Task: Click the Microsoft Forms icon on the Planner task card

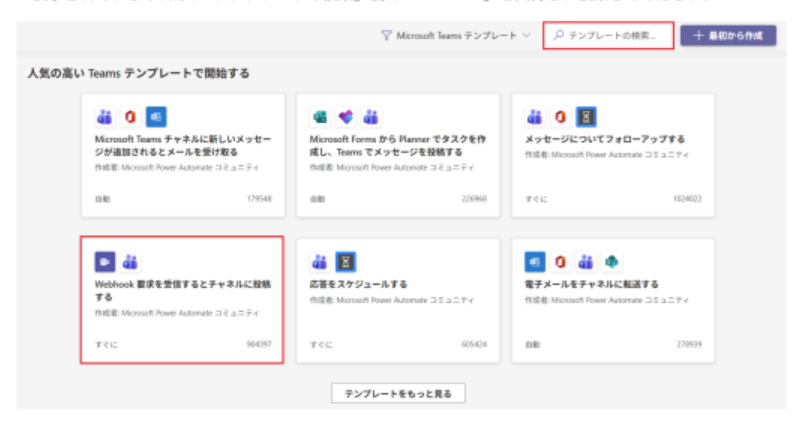Action: click(321, 116)
